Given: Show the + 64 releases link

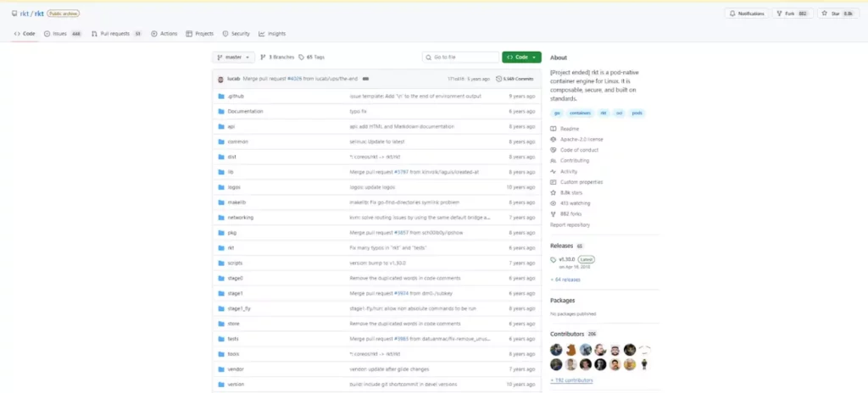Looking at the screenshot, I should (565, 280).
